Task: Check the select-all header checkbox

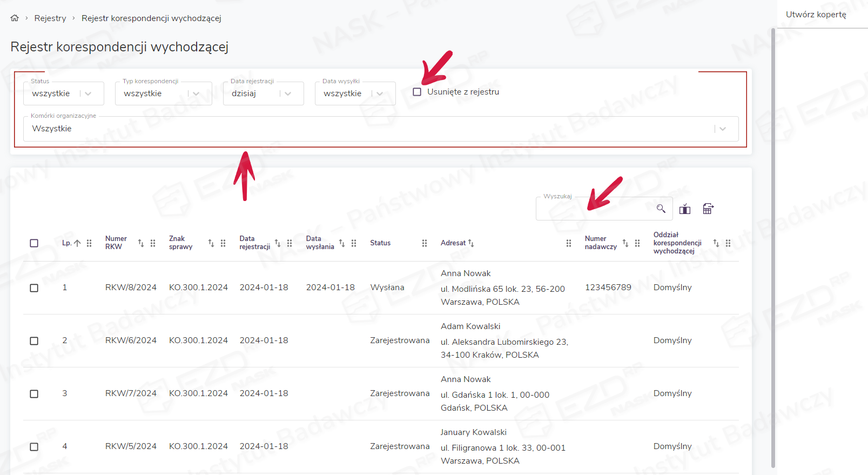Action: pyautogui.click(x=34, y=243)
